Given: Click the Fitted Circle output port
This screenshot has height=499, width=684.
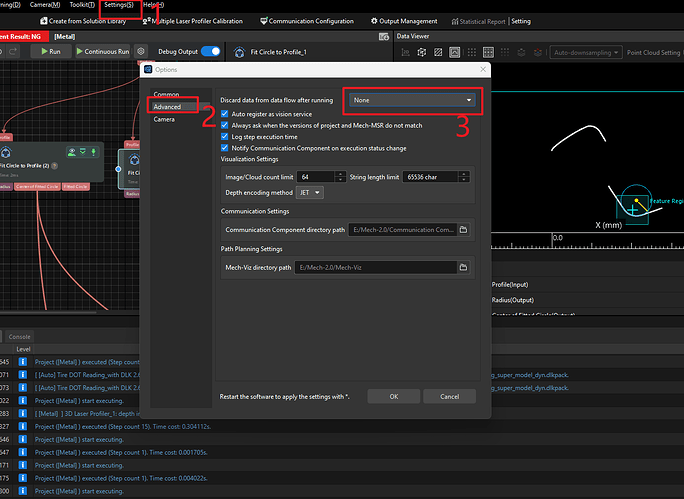Looking at the screenshot, I should [x=76, y=187].
